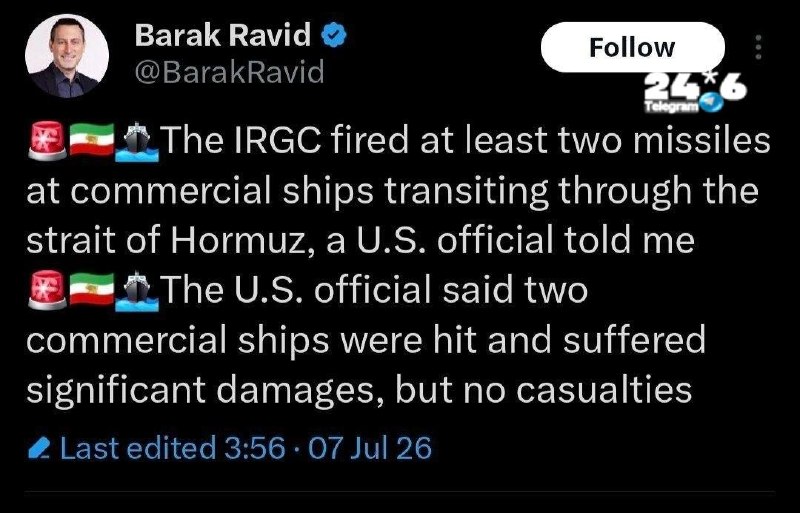Click the first ship emoji
This screenshot has height=513, width=800.
pos(136,142)
